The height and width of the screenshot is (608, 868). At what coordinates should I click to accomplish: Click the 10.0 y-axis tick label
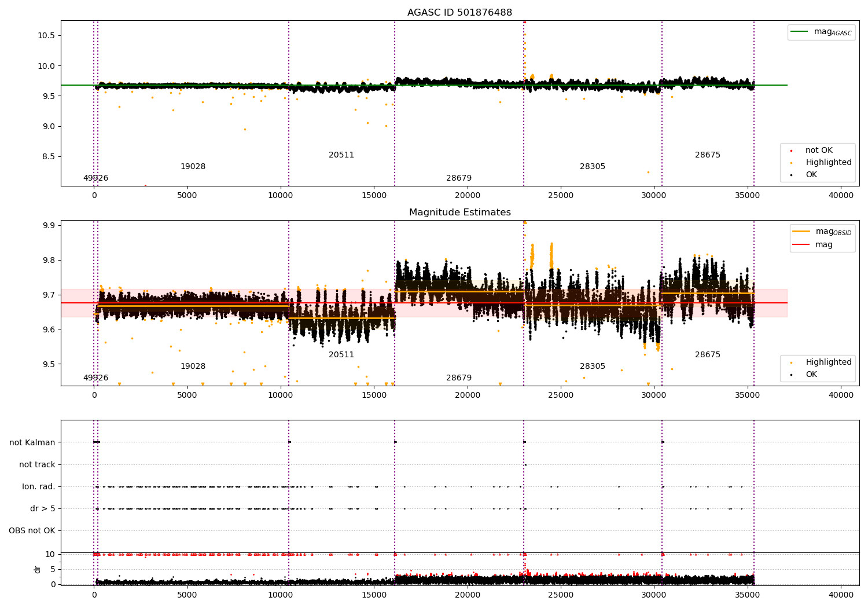[46, 66]
